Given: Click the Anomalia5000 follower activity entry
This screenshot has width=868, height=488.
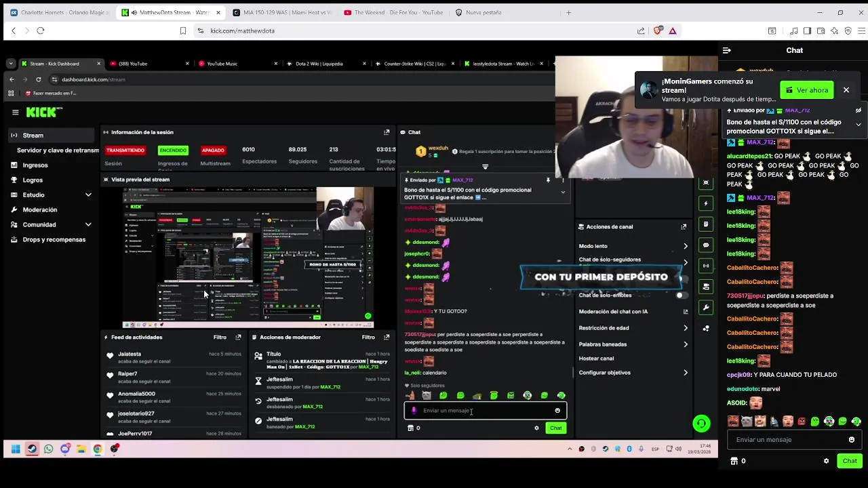Looking at the screenshot, I should [174, 397].
